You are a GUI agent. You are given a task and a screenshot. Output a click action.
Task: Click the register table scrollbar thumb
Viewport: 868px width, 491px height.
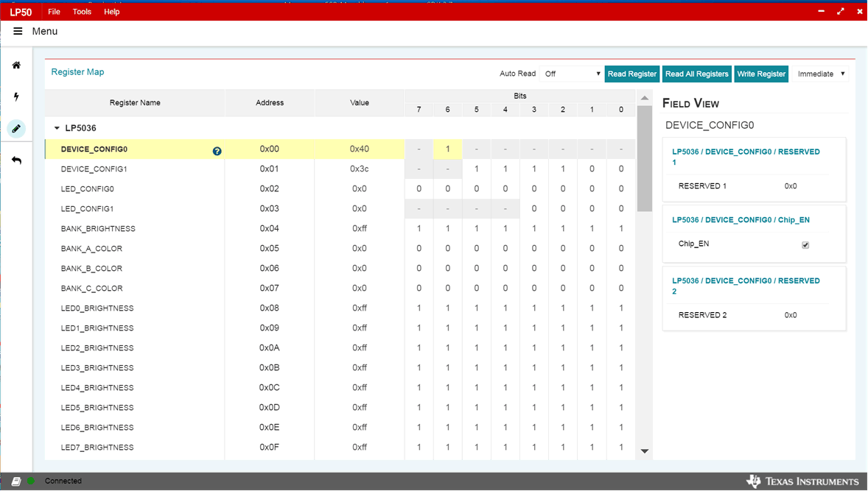[x=644, y=158]
